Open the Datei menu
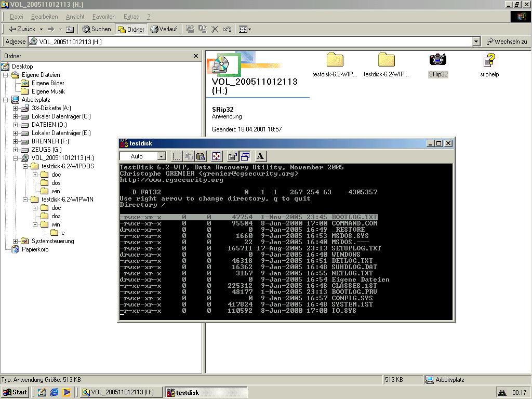Screen dimensions: 532x399 [16, 17]
